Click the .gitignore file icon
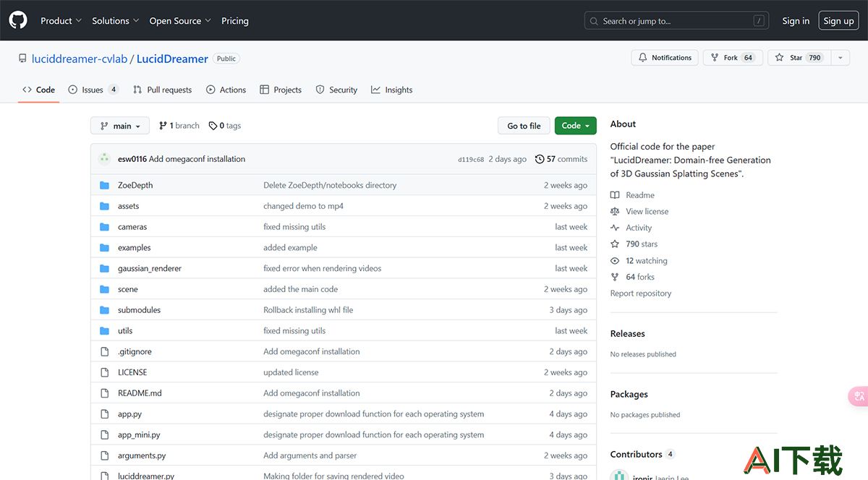868x480 pixels. [x=104, y=351]
